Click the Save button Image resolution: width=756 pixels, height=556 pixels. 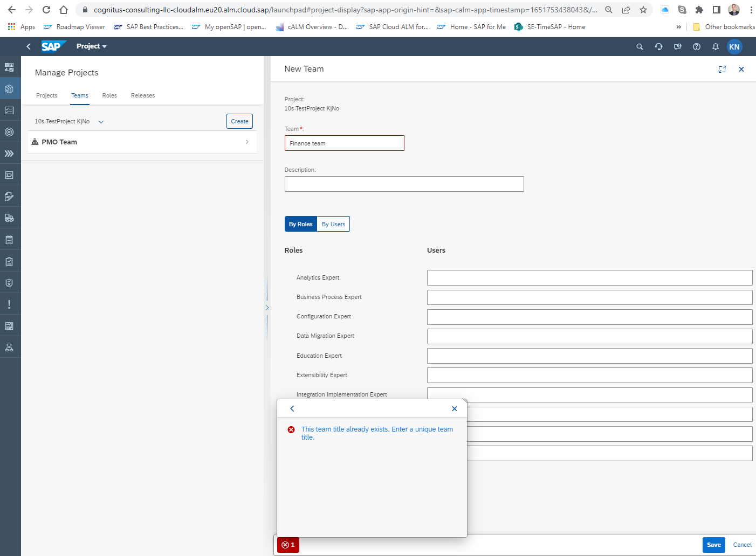pyautogui.click(x=713, y=545)
